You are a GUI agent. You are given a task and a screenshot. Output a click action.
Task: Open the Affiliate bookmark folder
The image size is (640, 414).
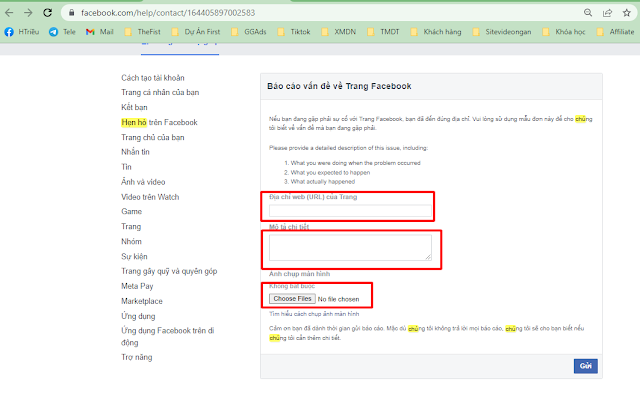[615, 32]
